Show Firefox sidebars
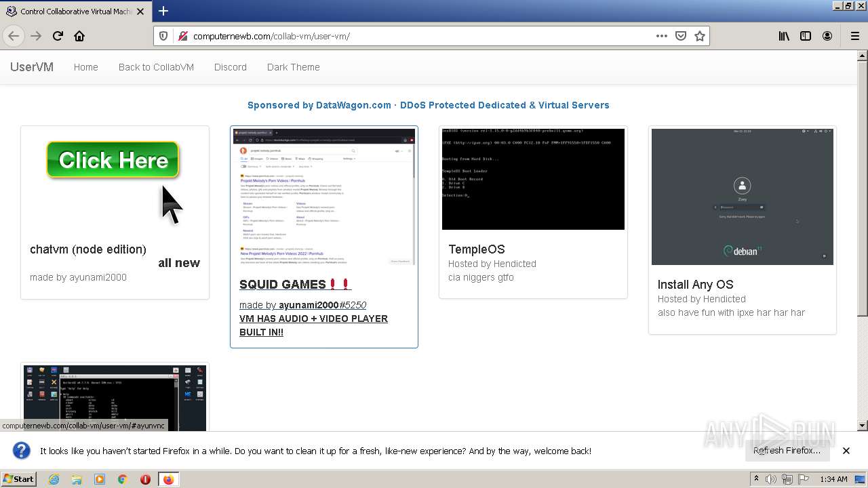868x488 pixels. [x=806, y=36]
